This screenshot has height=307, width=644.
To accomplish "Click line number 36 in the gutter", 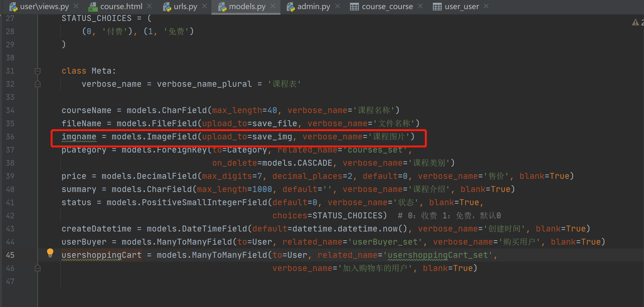I will pos(10,137).
